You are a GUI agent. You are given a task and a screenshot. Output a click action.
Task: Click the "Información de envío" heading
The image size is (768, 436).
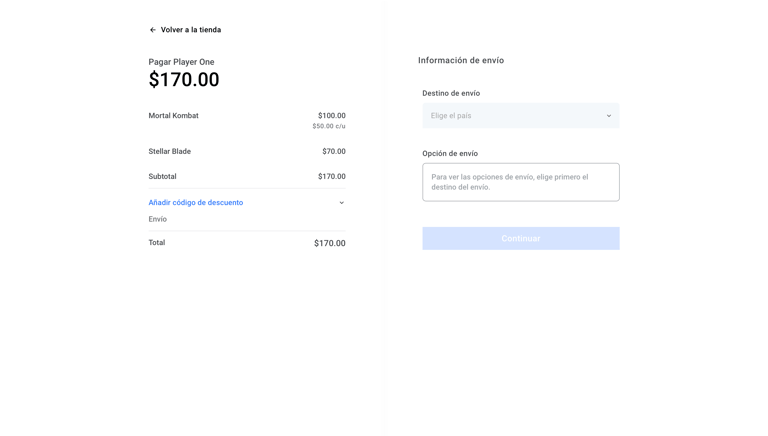coord(461,61)
